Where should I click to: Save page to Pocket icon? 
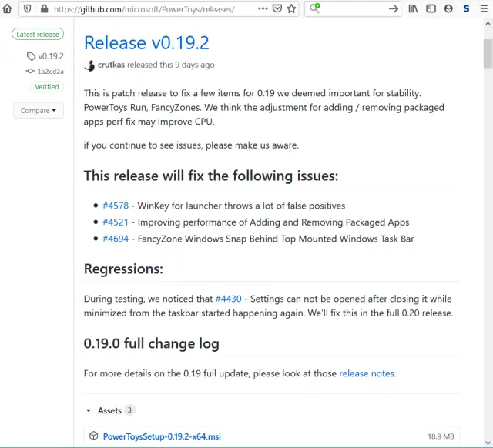277,8
